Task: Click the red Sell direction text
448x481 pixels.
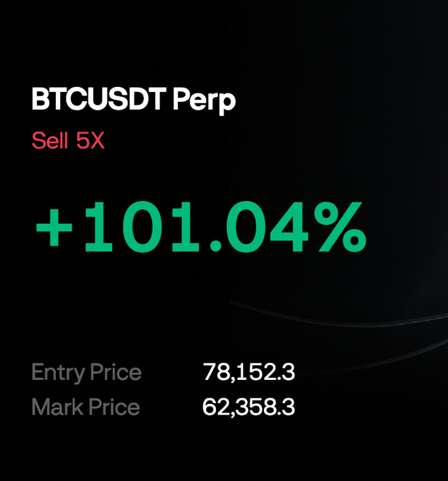Action: (50, 141)
